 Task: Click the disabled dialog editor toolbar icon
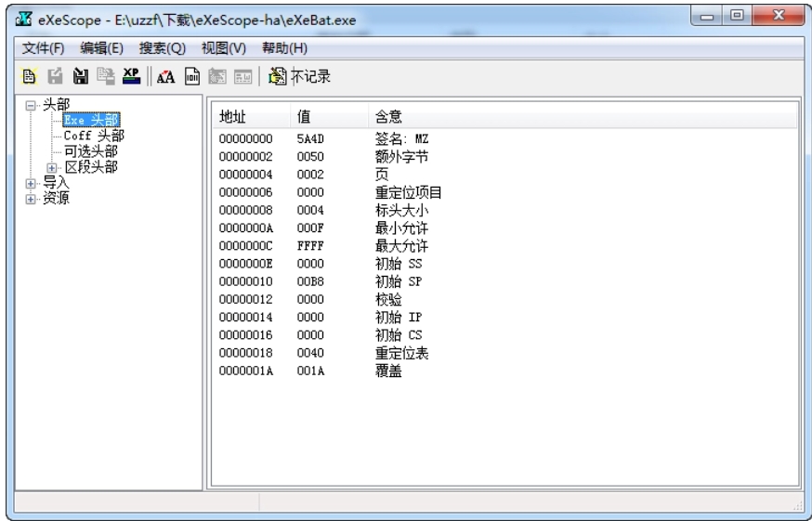pyautogui.click(x=242, y=77)
